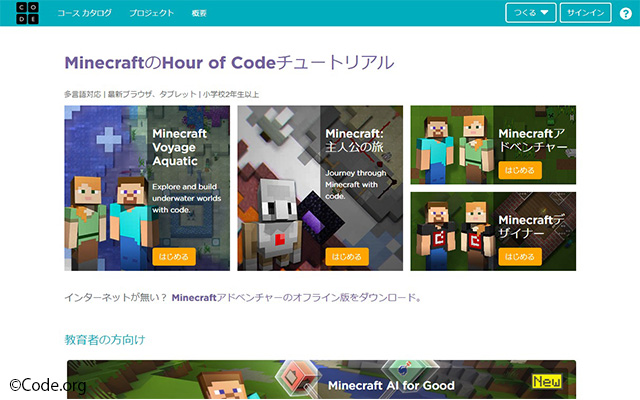Open the Minecraftアドベンチャー card image
Image resolution: width=640 pixels, height=400 pixels.
[493, 145]
